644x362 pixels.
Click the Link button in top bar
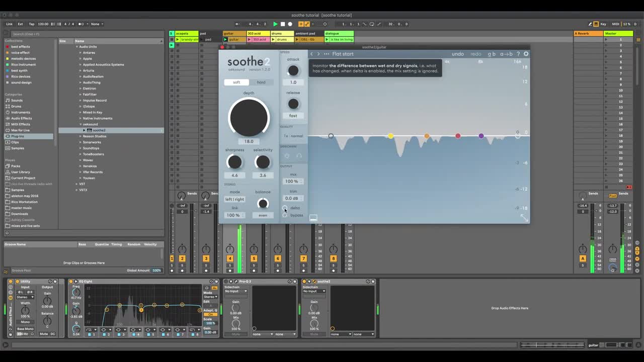pyautogui.click(x=10, y=24)
